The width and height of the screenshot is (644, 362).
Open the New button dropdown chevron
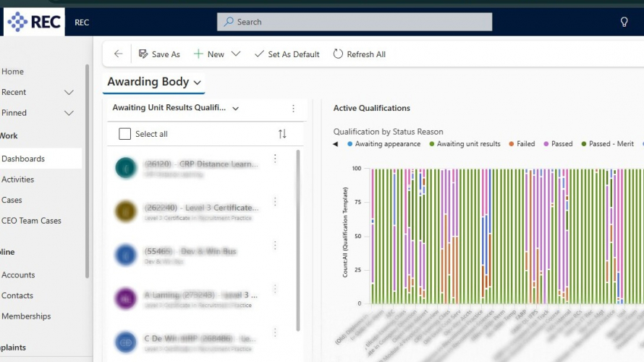pos(236,54)
